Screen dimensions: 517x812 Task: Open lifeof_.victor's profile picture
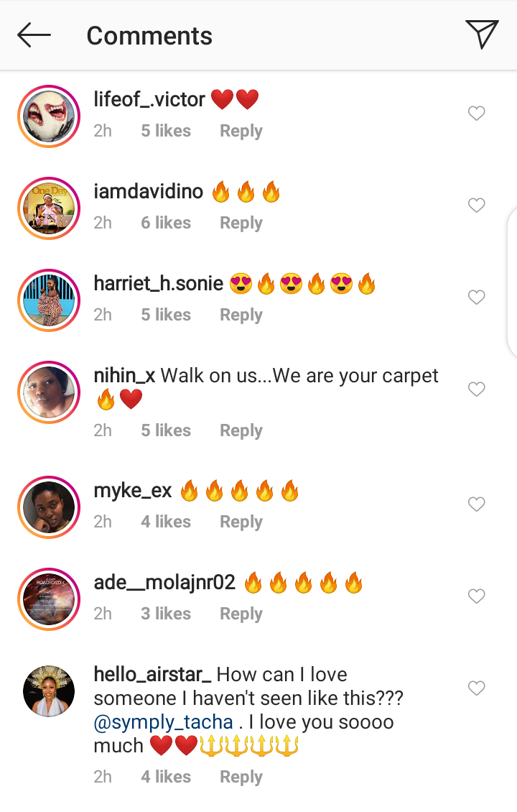click(x=49, y=116)
